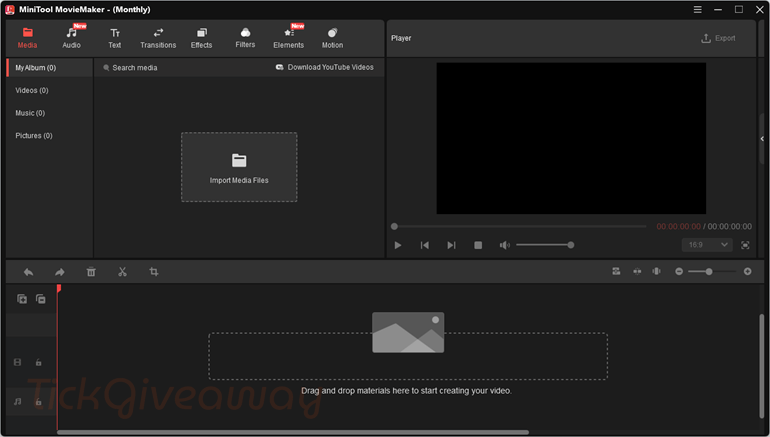Click Import Media Files box
The height and width of the screenshot is (437, 770).
pyautogui.click(x=239, y=167)
